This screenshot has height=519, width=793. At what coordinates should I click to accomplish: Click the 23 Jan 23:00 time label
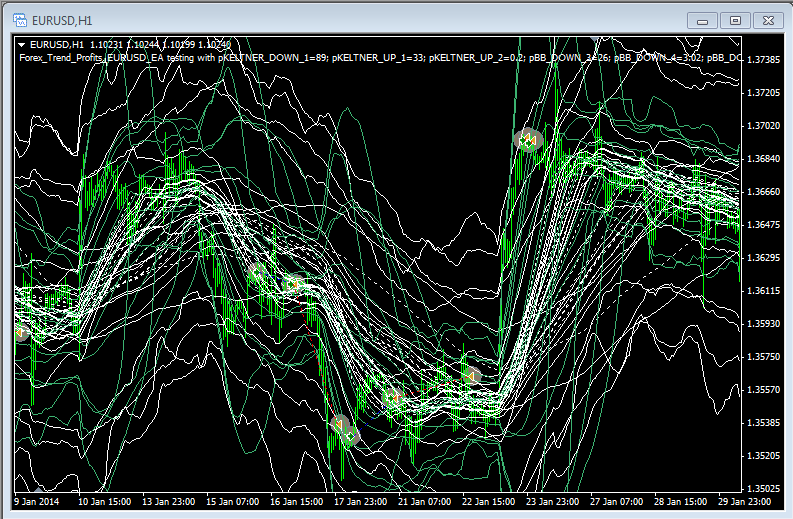[x=552, y=502]
